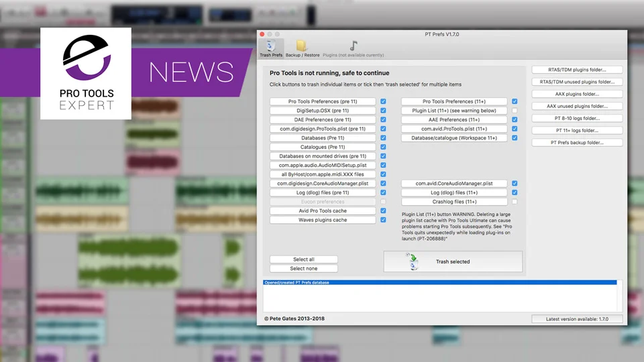Trash Log (dlog) files (11+)
644x362 pixels.
pos(454,192)
